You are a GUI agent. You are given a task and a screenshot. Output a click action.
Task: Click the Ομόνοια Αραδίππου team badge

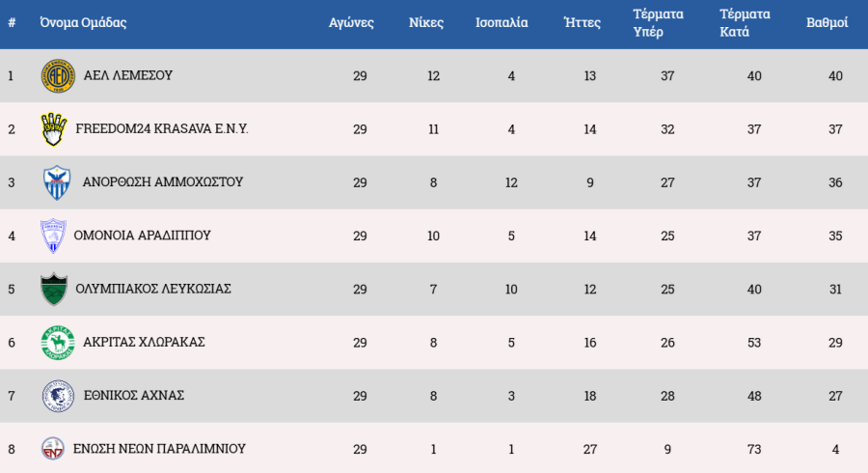tap(54, 236)
